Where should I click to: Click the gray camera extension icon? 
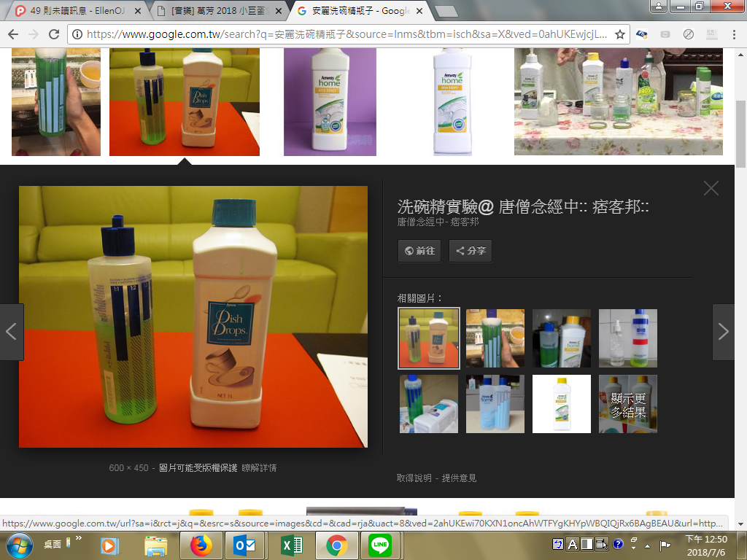pos(665,34)
